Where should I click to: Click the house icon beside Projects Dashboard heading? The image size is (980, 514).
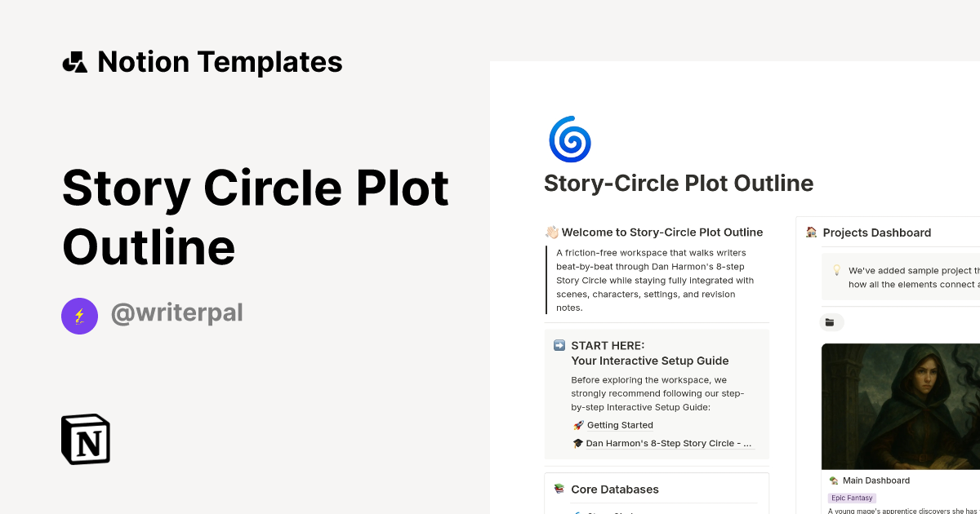pos(811,233)
